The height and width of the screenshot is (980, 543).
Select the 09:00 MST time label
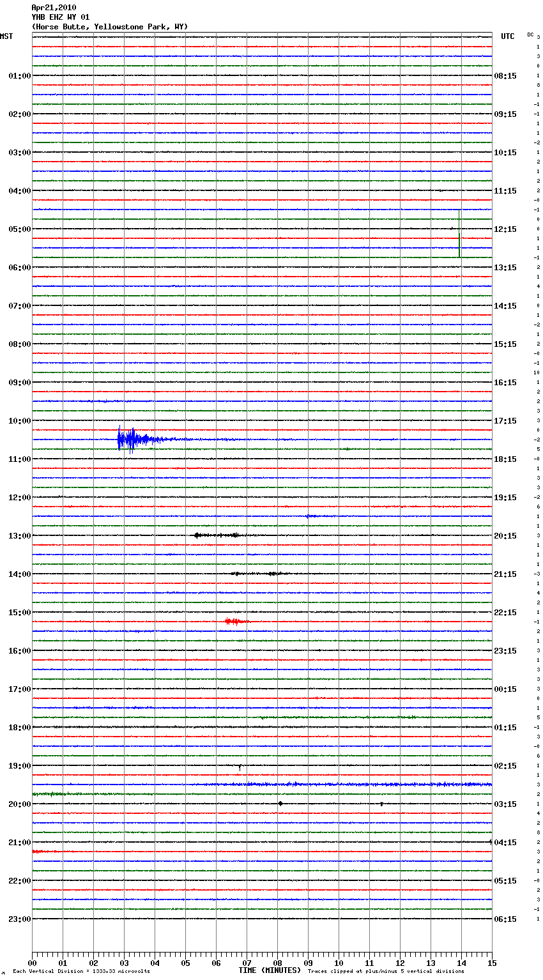tap(20, 383)
